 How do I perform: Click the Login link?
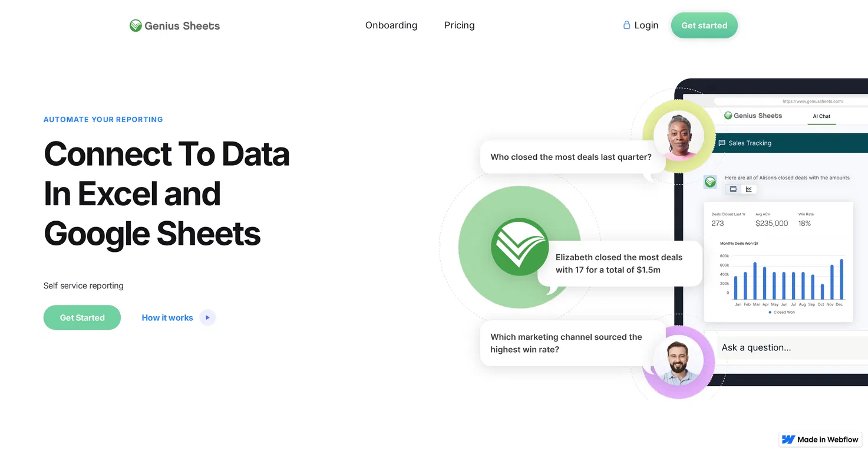click(x=646, y=25)
